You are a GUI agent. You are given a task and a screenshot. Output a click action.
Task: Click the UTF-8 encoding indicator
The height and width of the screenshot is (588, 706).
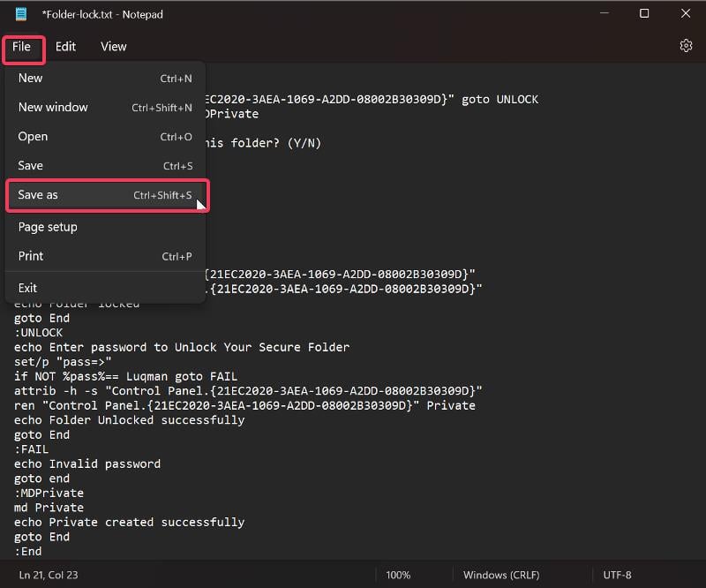pos(618,575)
